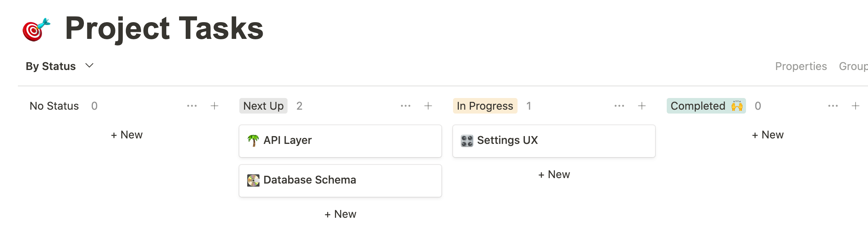Viewport: 868px width, 252px height.
Task: Add new card under No Status
Action: 127,135
